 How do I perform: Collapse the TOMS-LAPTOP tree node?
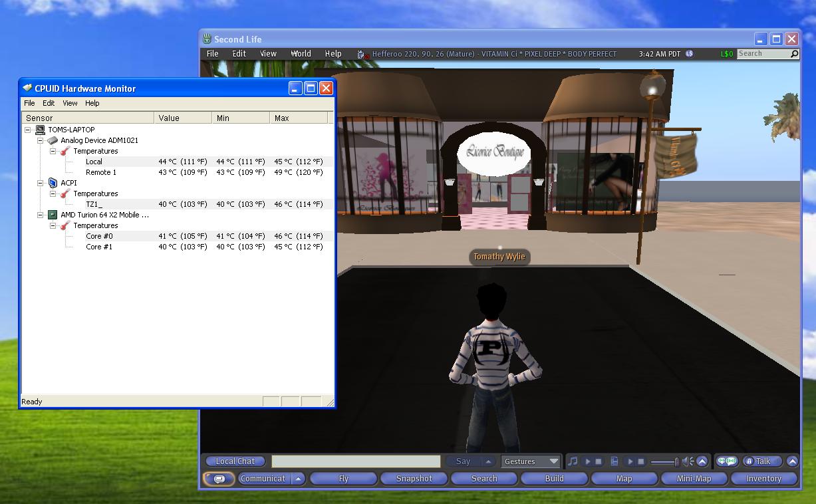tap(28, 130)
